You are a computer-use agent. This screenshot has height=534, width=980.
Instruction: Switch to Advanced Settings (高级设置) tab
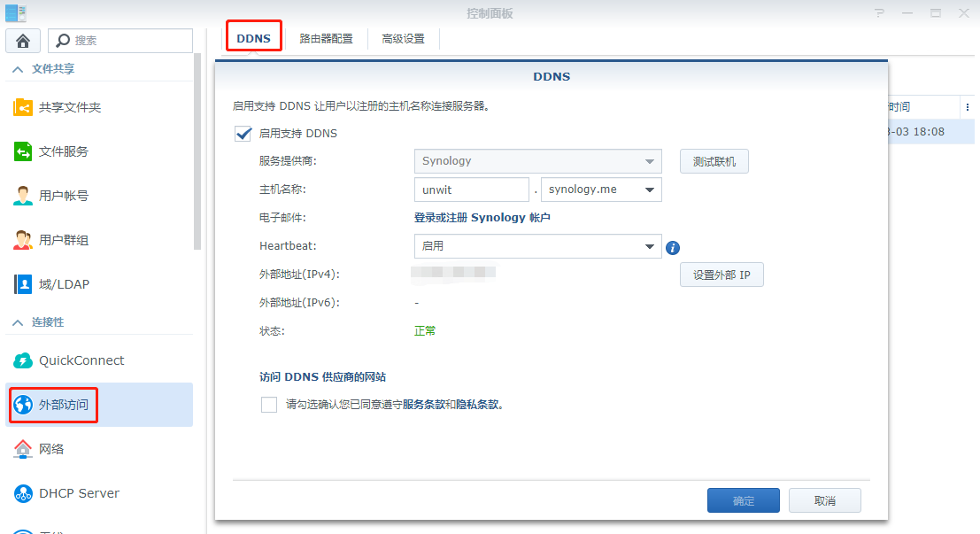pyautogui.click(x=403, y=39)
